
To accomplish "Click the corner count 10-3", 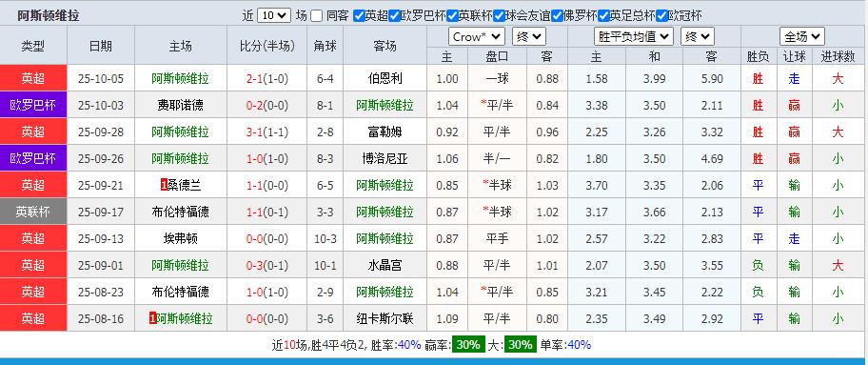I will [325, 239].
